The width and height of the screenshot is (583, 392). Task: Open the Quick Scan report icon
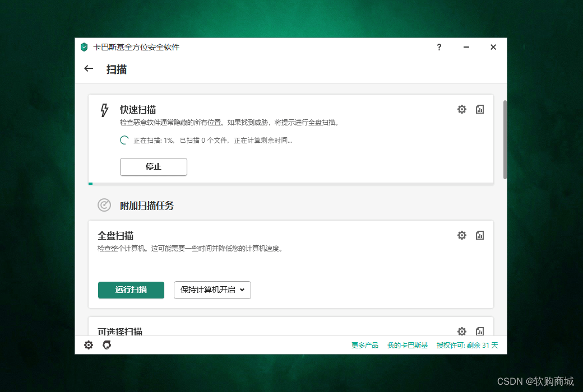click(x=480, y=109)
